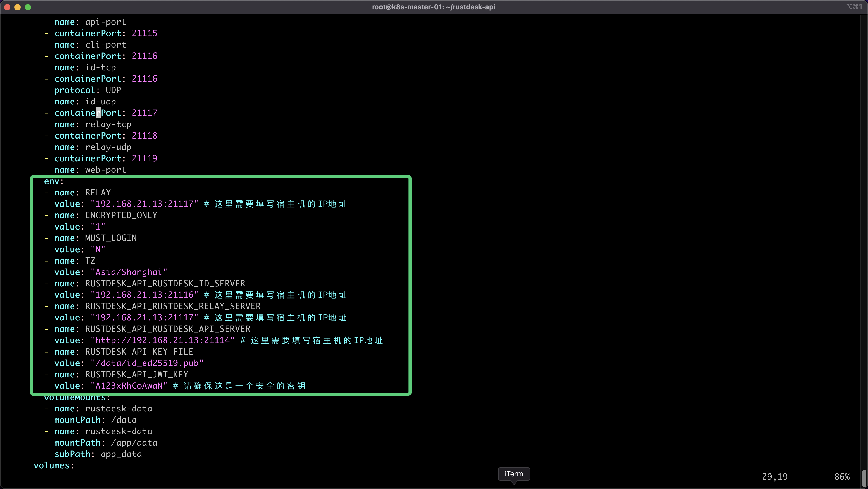Screen dimensions: 868x489
Task: Click the iTerm badge at bottom
Action: [x=514, y=474]
